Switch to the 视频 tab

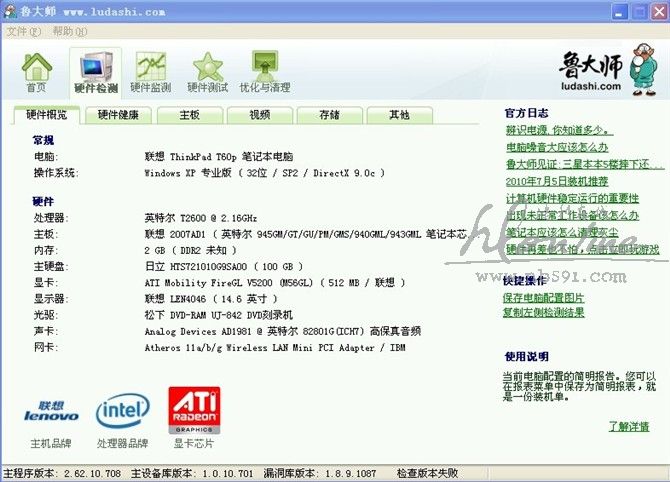[x=259, y=115]
